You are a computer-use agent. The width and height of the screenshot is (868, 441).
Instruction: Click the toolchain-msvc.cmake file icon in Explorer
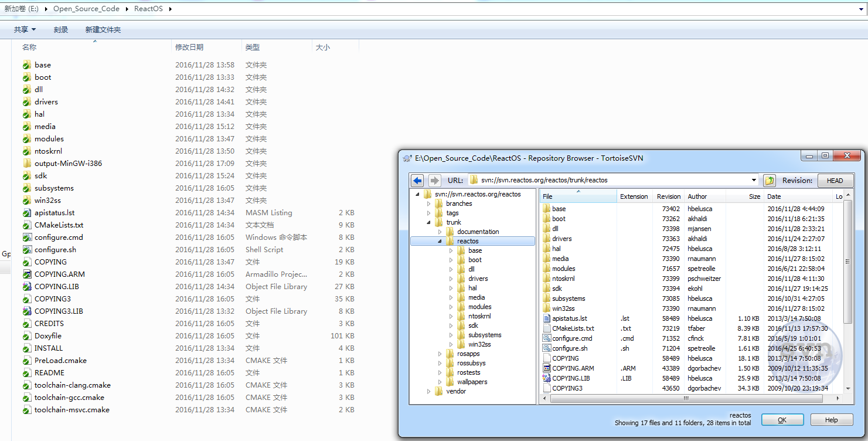[x=27, y=409]
